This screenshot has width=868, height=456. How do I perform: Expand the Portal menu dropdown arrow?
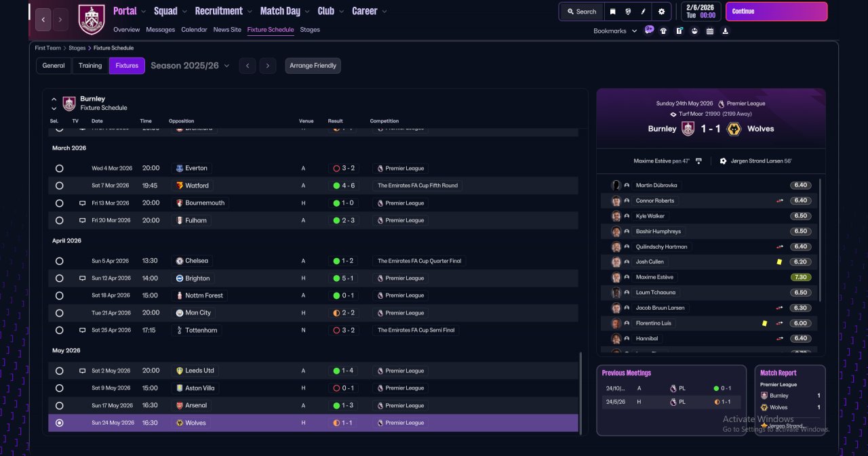pos(143,12)
